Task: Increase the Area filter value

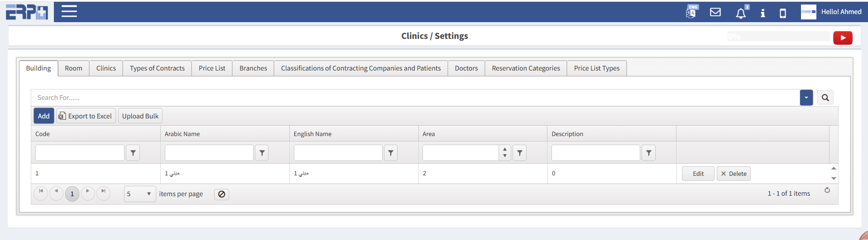Action: pos(505,150)
